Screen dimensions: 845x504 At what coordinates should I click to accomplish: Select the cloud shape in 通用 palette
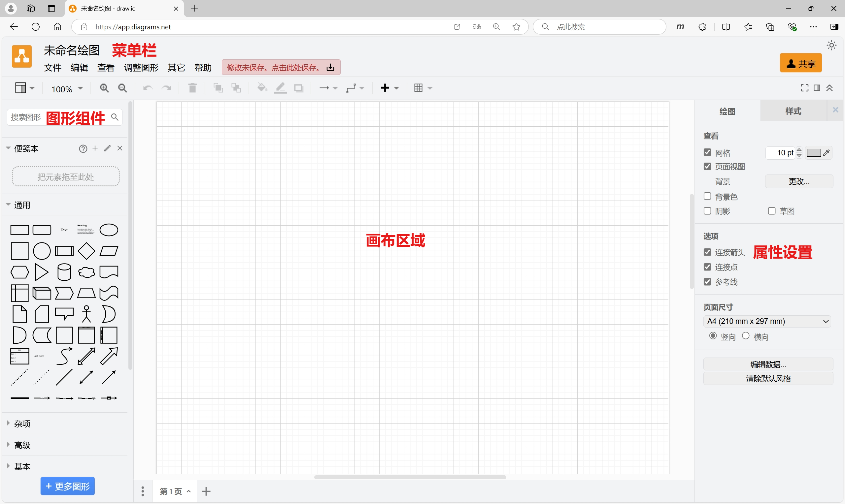point(86,272)
